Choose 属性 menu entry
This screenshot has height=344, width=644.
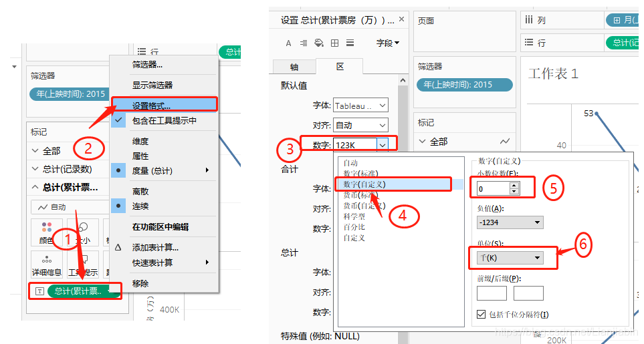point(164,156)
